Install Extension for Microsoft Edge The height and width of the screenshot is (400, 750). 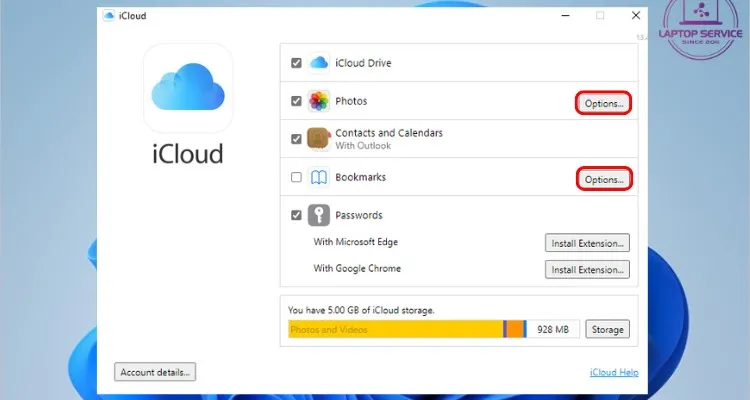click(587, 243)
